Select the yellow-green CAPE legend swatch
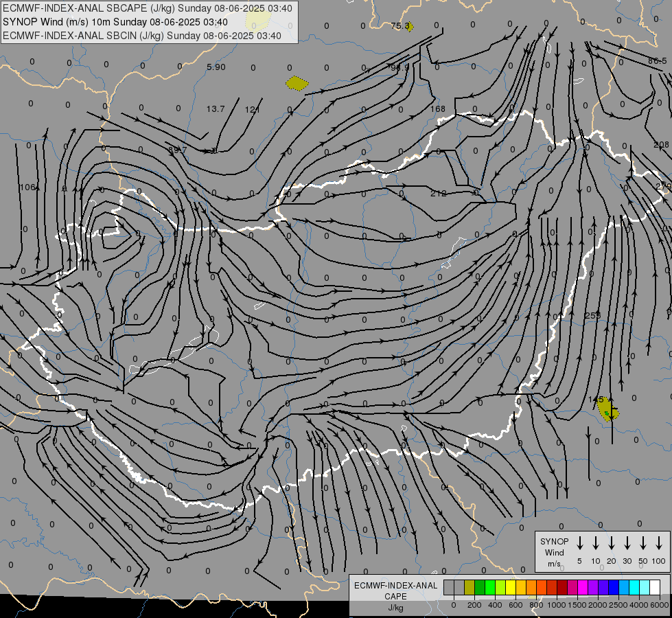 point(500,587)
